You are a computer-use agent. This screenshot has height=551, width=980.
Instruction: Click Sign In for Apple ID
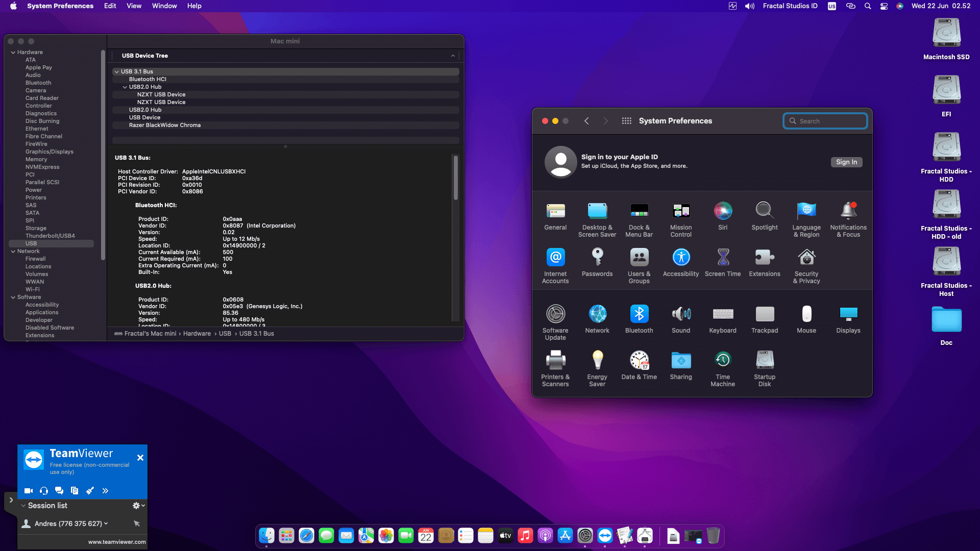[x=846, y=162]
